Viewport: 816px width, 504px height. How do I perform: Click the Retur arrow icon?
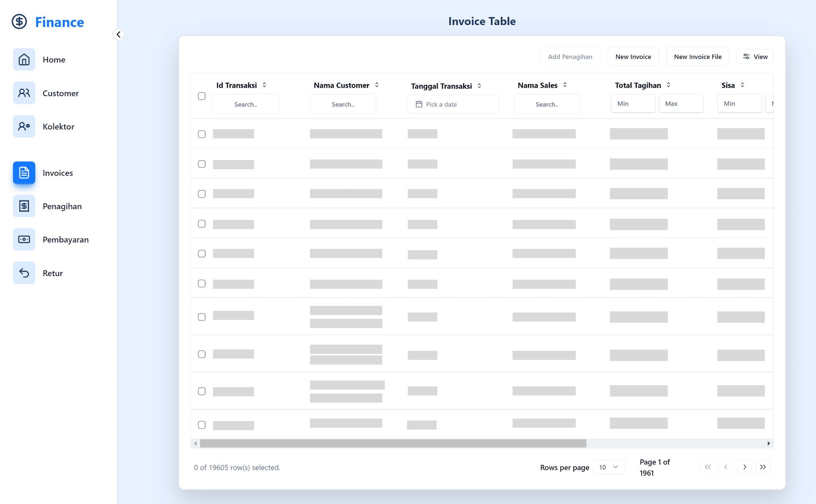click(x=24, y=273)
